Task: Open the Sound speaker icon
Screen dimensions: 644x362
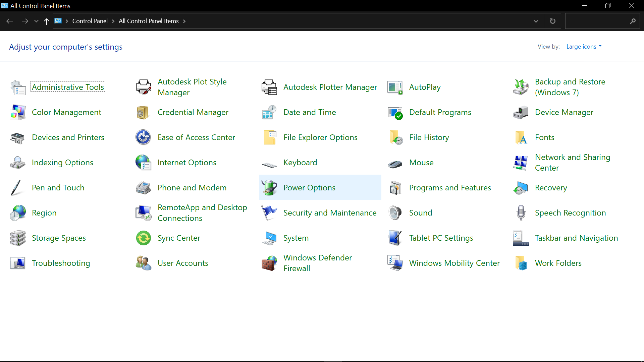Action: (395, 213)
